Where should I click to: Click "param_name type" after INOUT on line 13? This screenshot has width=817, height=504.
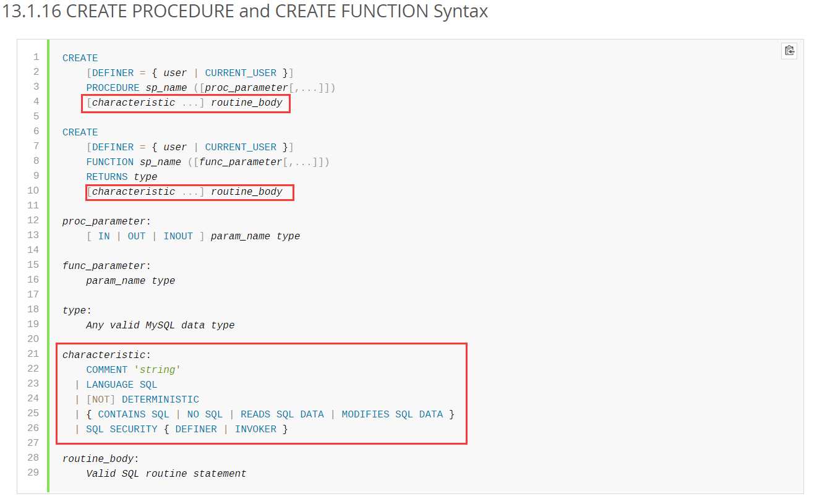pos(255,236)
